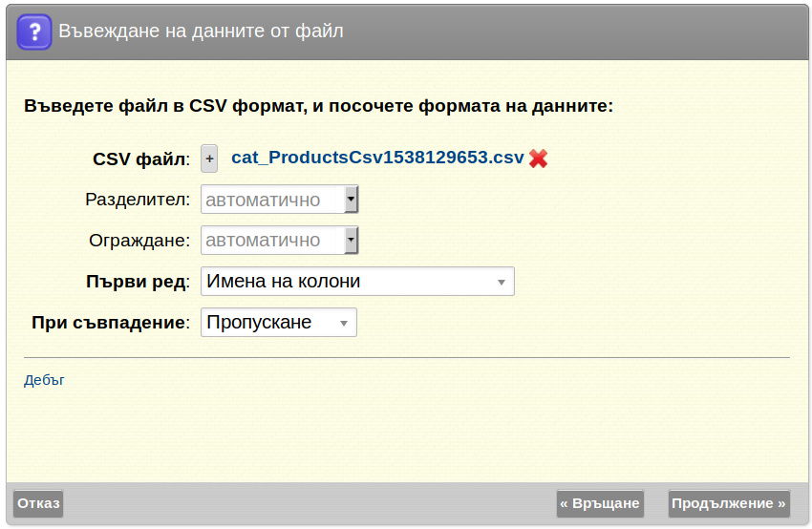Viewport: 812px width, 529px height.
Task: Click the При съвпадение label
Action: pyautogui.click(x=111, y=323)
